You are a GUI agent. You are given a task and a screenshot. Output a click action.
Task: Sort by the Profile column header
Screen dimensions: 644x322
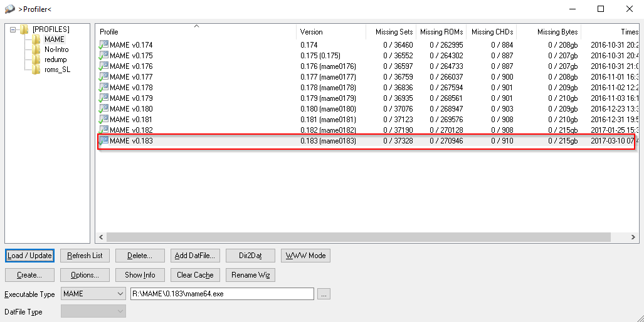point(196,31)
